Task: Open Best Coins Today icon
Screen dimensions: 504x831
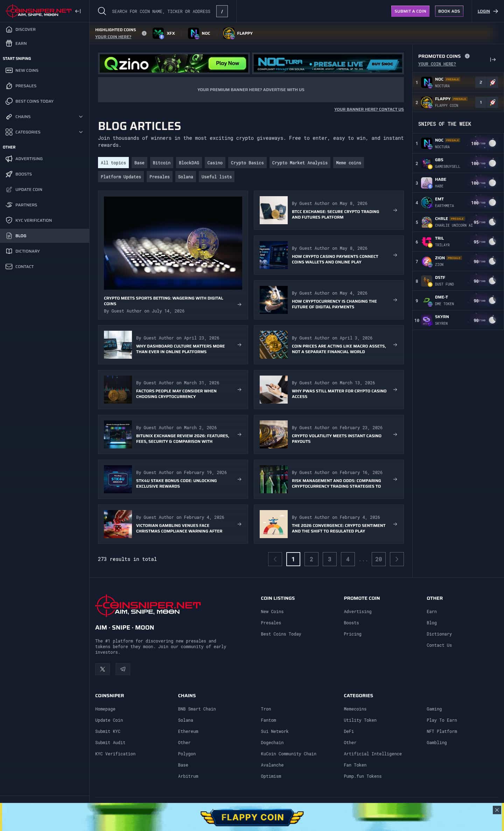Action: click(9, 101)
